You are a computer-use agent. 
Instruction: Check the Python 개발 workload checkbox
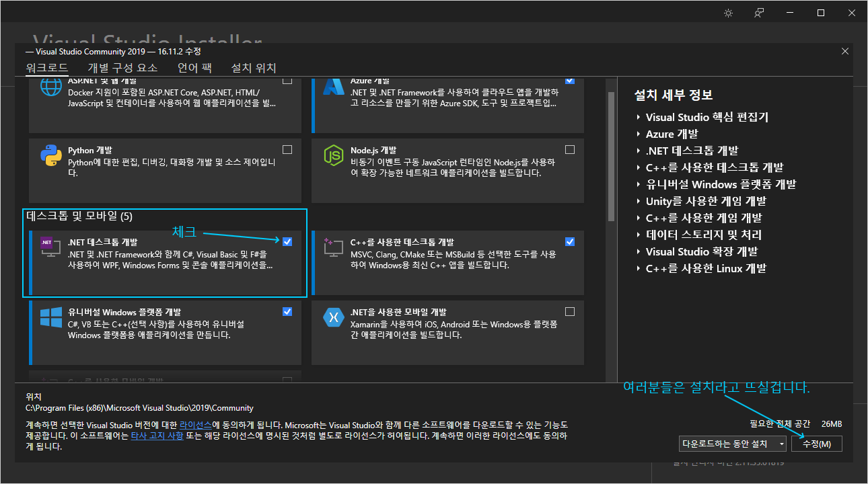(x=287, y=149)
